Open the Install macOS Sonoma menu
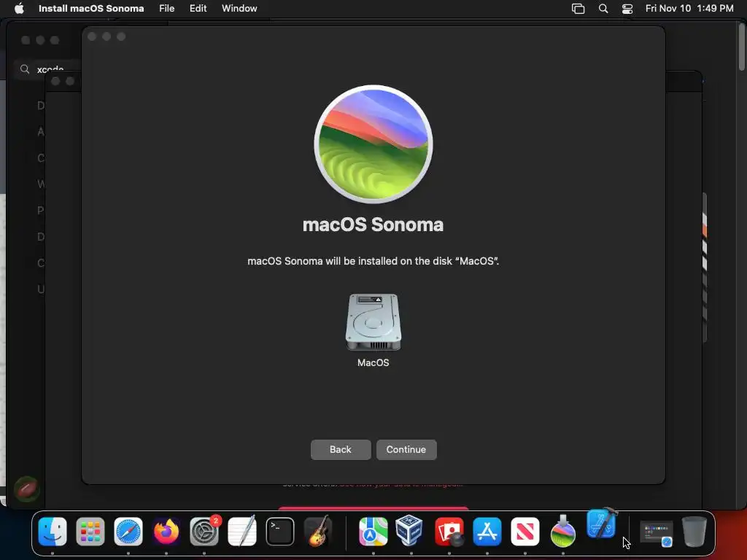 pos(91,9)
